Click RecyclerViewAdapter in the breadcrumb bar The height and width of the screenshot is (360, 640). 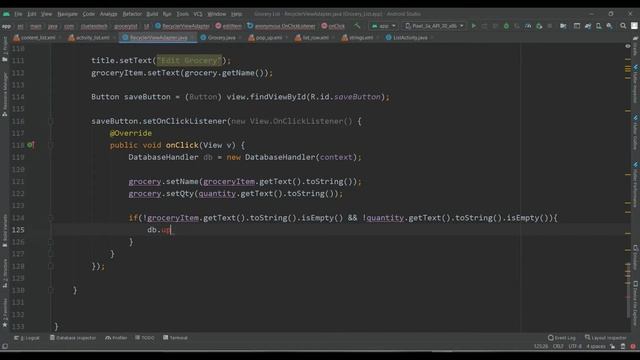click(182, 26)
